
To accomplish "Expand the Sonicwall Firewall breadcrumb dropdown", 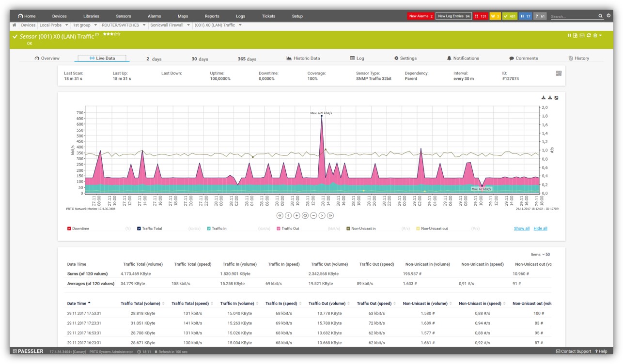I will pos(188,25).
